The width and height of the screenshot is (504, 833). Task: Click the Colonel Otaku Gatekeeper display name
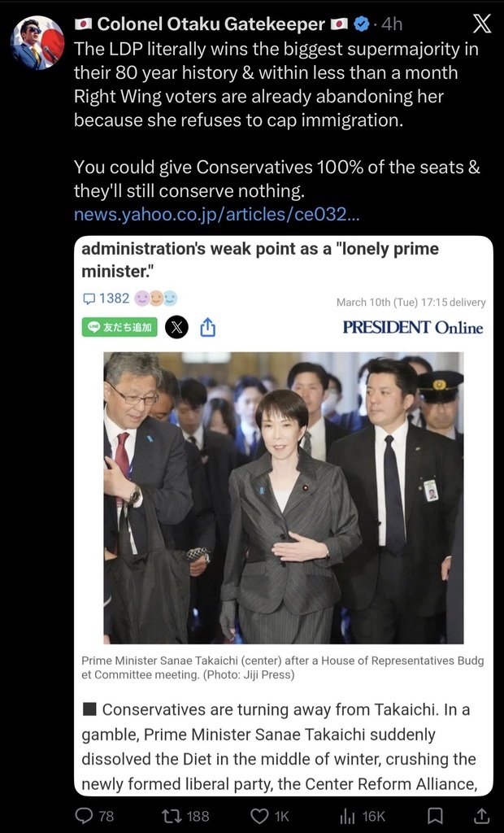tap(211, 24)
